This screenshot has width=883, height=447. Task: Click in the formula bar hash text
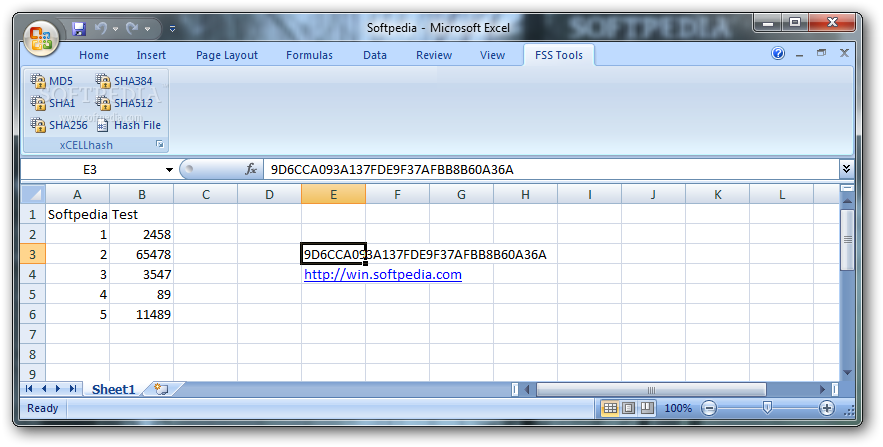pyautogui.click(x=392, y=169)
